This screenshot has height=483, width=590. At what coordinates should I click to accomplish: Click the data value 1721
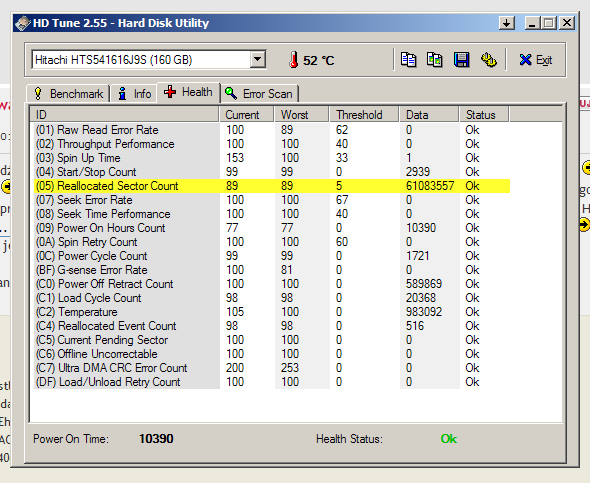pyautogui.click(x=418, y=256)
